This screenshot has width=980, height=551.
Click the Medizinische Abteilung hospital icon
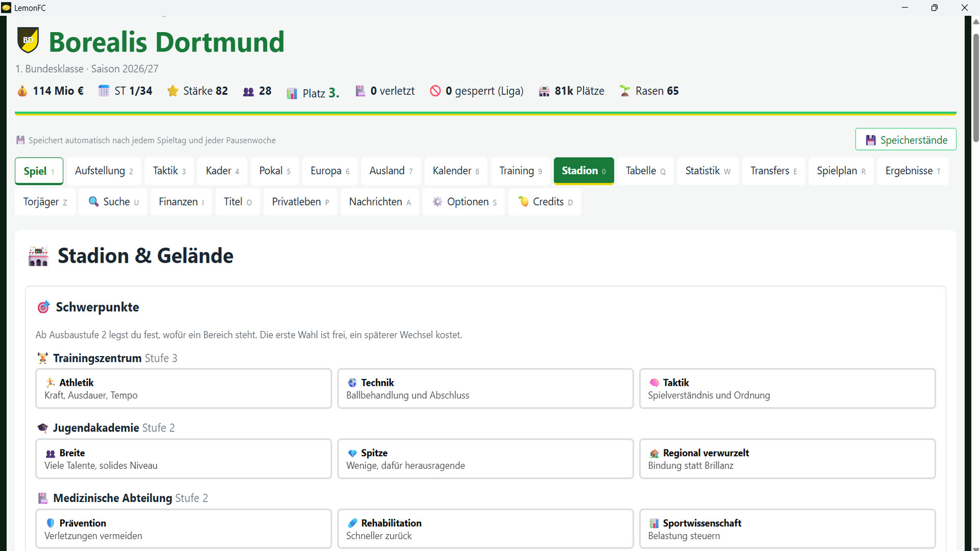[x=43, y=498]
